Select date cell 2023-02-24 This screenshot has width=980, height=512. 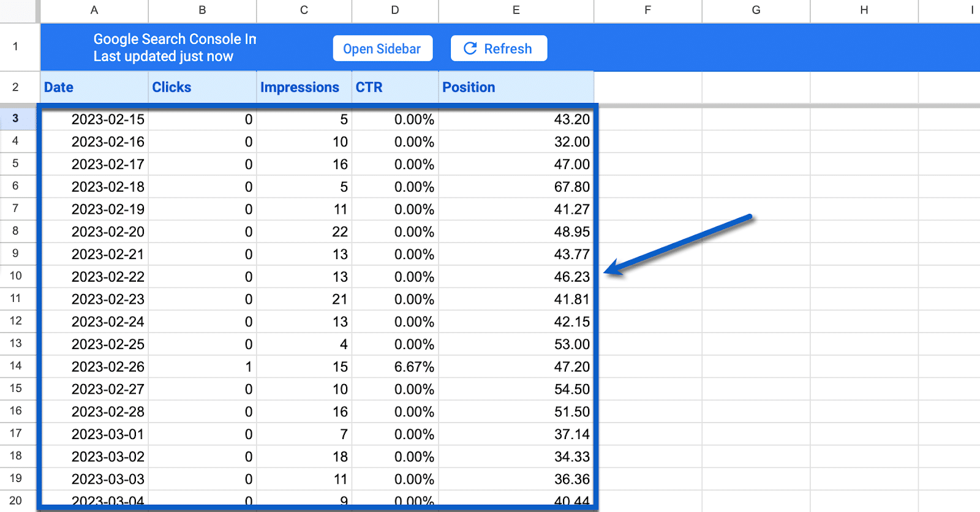coord(94,322)
